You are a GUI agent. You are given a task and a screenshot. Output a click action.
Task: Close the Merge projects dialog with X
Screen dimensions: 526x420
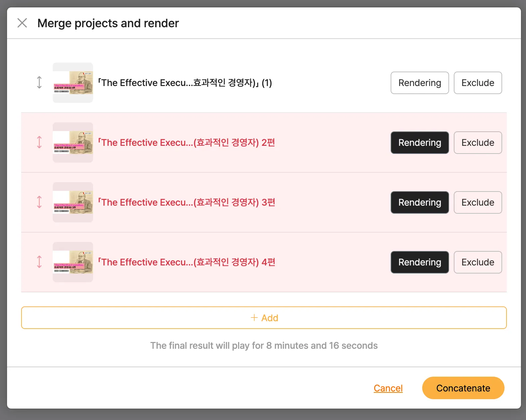click(22, 23)
